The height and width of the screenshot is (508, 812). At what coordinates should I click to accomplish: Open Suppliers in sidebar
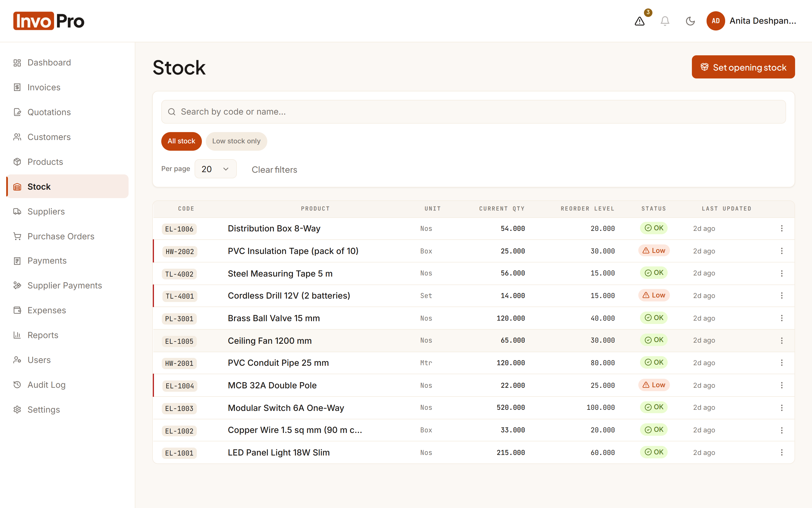[x=67, y=211]
